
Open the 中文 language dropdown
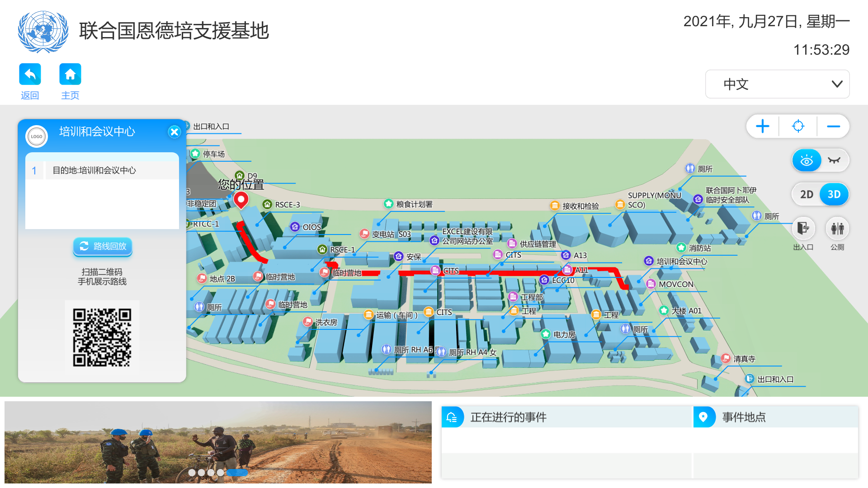pyautogui.click(x=777, y=84)
